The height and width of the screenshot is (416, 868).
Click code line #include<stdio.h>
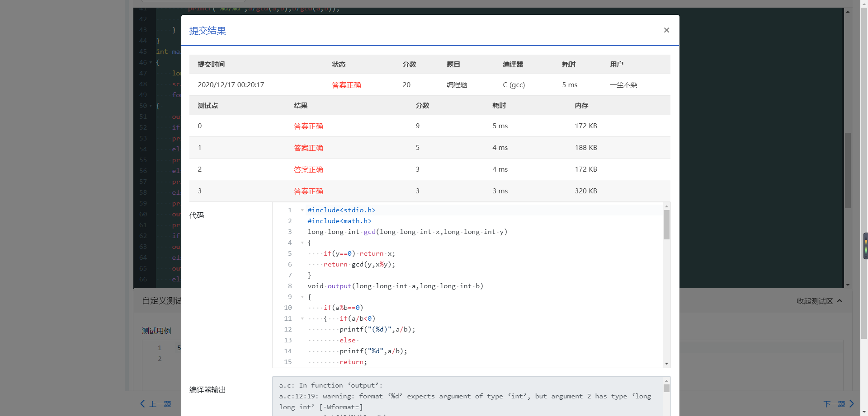point(341,210)
